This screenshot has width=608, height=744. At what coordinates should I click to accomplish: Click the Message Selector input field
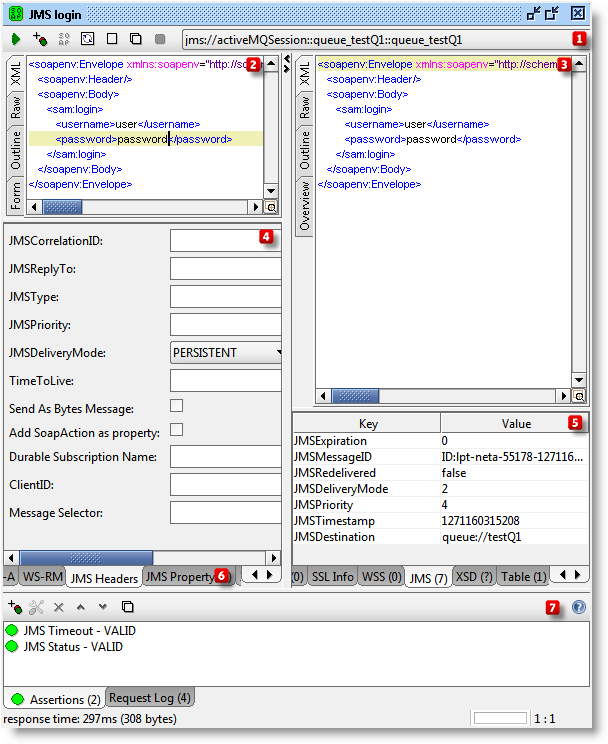pyautogui.click(x=226, y=512)
